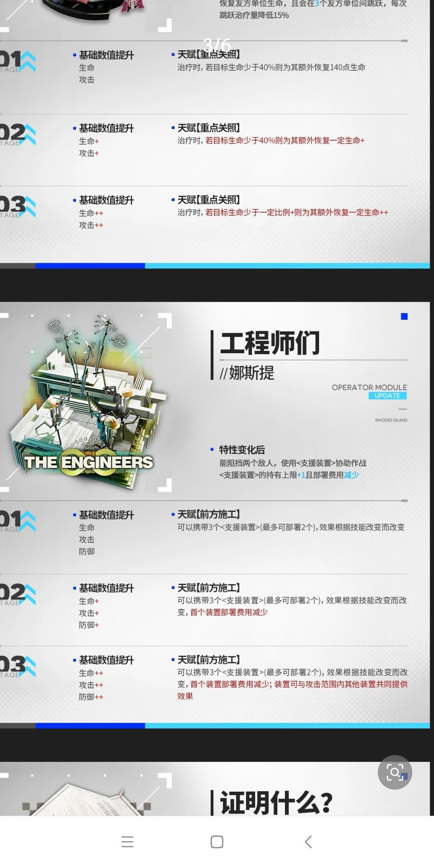
Task: Tap text 治疗时,若目标生命少于40%则为其额外恢复140点生命
Action: (271, 68)
